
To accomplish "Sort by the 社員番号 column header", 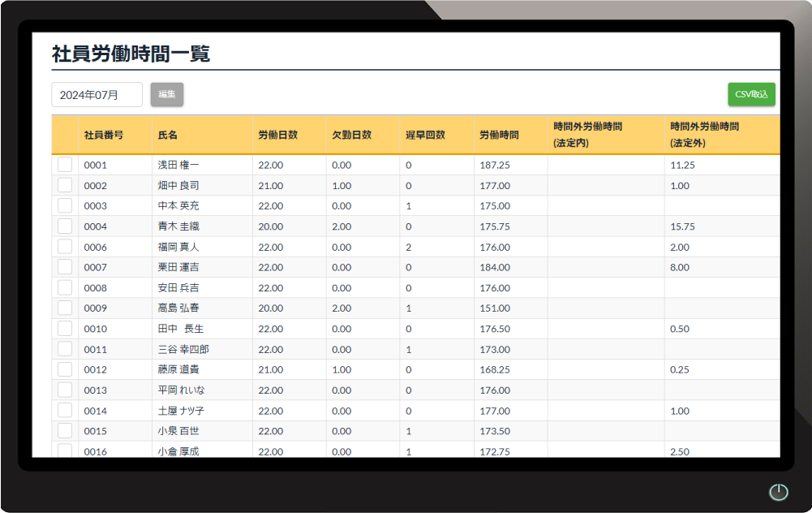I will pos(104,135).
